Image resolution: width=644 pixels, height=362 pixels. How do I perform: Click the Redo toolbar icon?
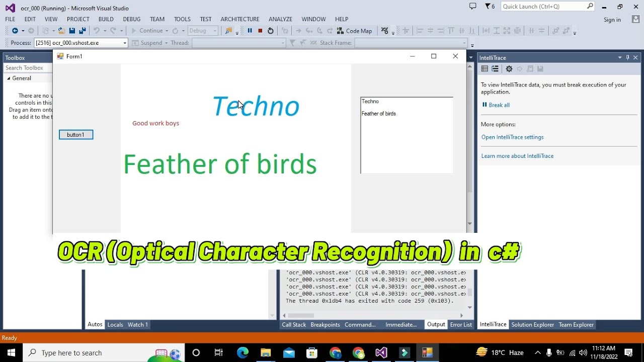(x=113, y=31)
